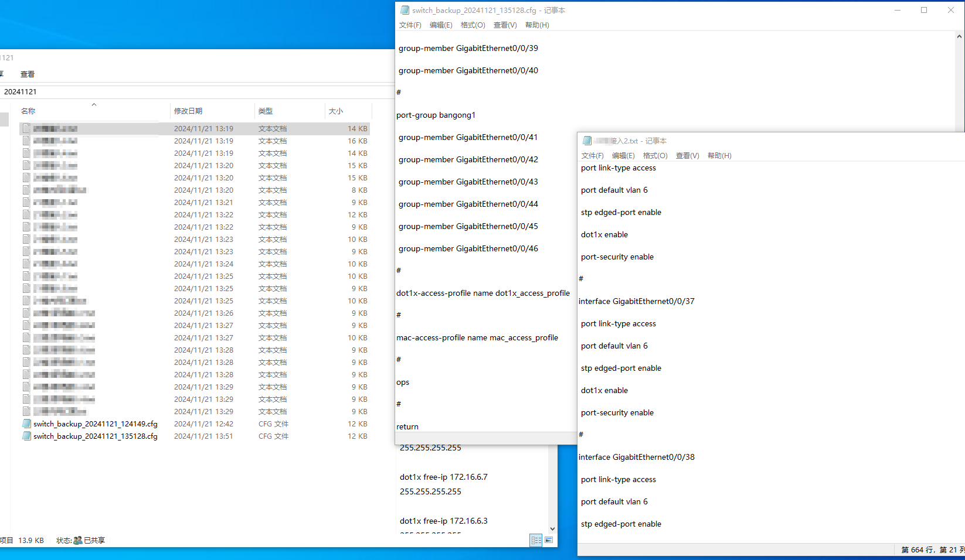Select date 2024/11/21 12:42 cell
965x560 pixels.
click(x=203, y=424)
